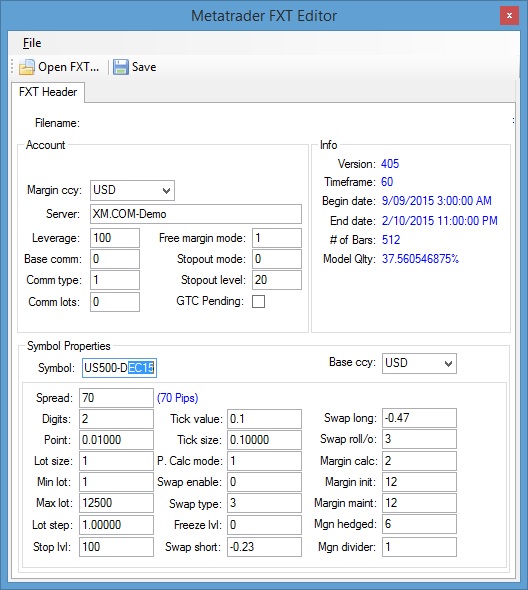Image resolution: width=528 pixels, height=590 pixels.
Task: Click the Timeframe value 60
Action: point(387,182)
